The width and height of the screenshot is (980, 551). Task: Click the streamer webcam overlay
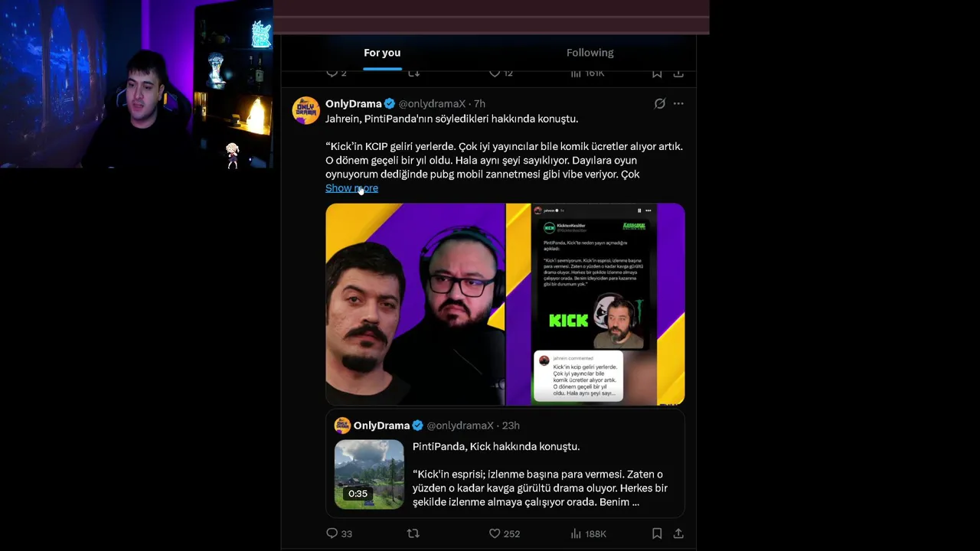click(x=136, y=84)
